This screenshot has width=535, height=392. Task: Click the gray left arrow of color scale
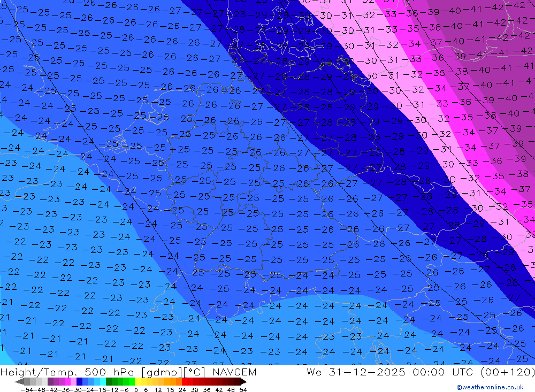click(19, 381)
